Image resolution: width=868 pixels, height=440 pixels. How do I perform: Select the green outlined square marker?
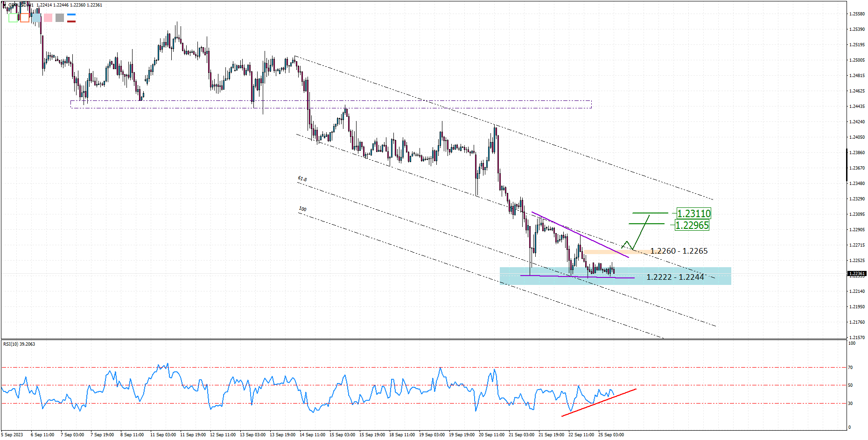[13, 18]
